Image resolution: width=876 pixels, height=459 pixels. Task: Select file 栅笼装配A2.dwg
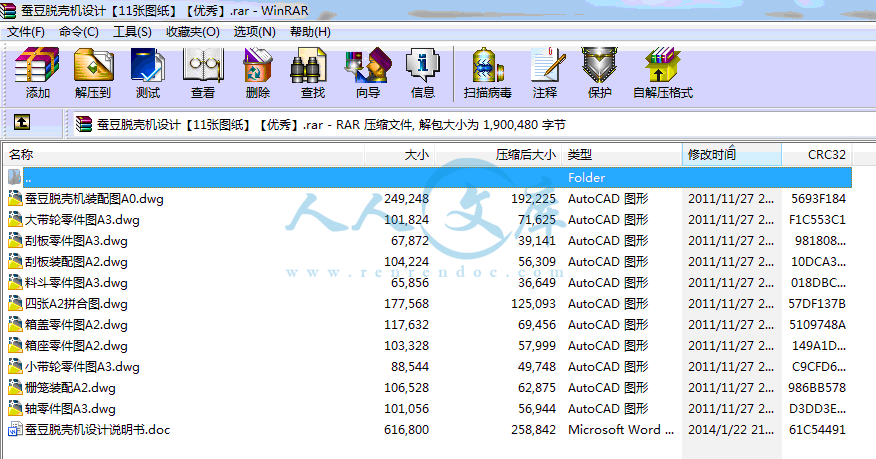coord(70,388)
